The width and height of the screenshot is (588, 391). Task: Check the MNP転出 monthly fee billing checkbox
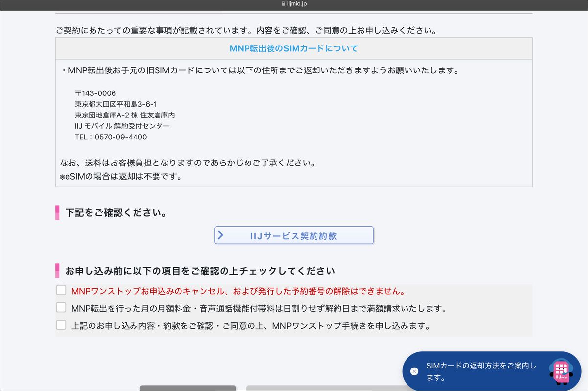pyautogui.click(x=61, y=307)
